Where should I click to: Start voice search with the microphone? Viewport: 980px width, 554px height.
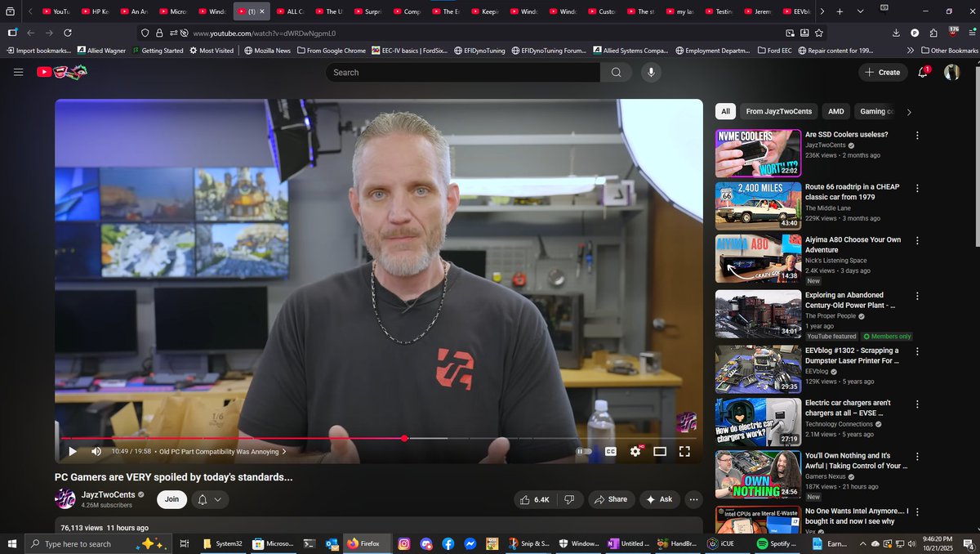651,72
